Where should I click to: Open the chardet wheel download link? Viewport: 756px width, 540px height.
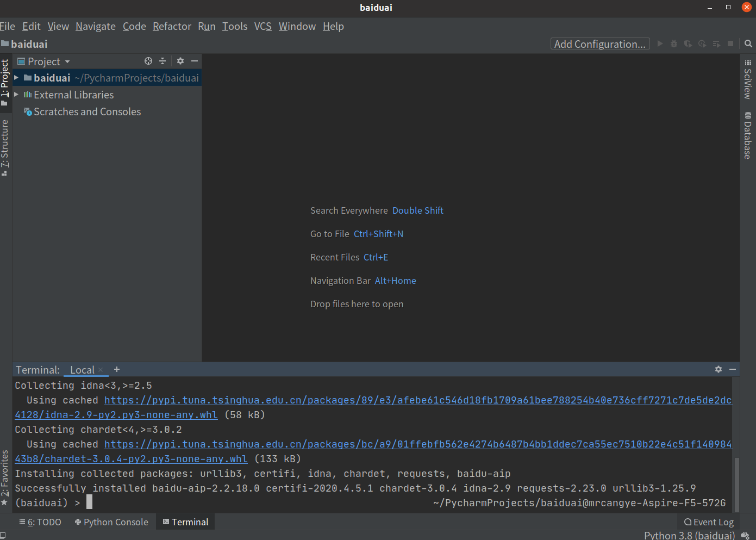[x=130, y=459]
